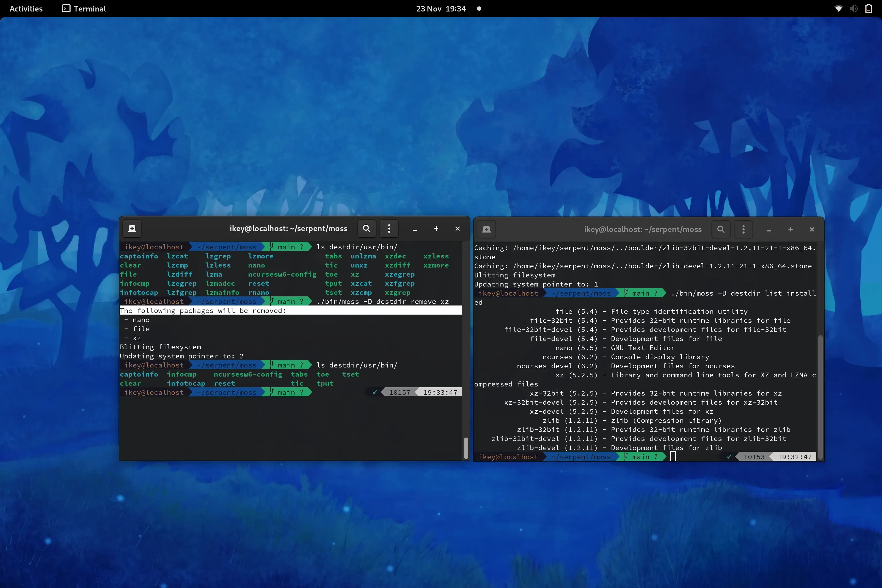Open the right terminal's three-dot menu
Image resolution: width=882 pixels, height=588 pixels.
point(743,229)
